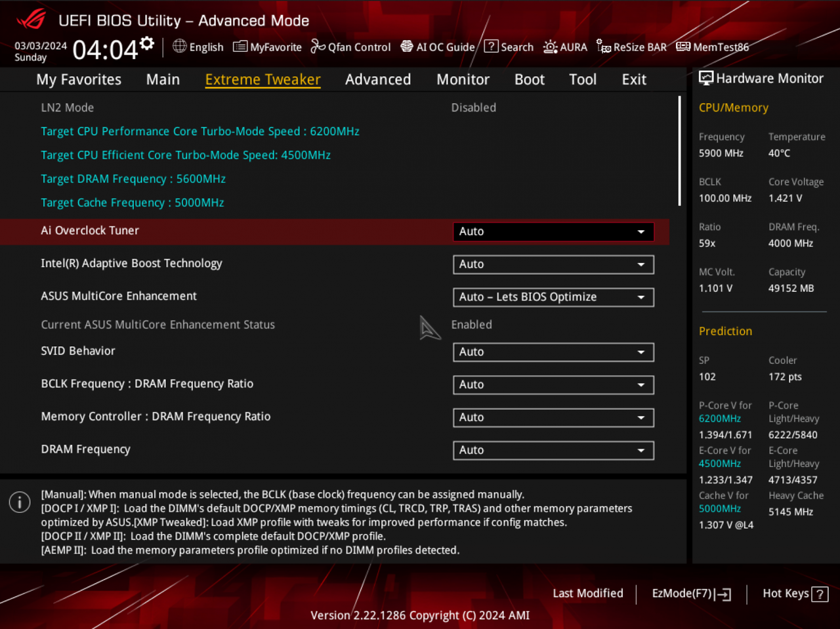Select the LN2 Mode row
This screenshot has width=840, height=629.
[335, 108]
